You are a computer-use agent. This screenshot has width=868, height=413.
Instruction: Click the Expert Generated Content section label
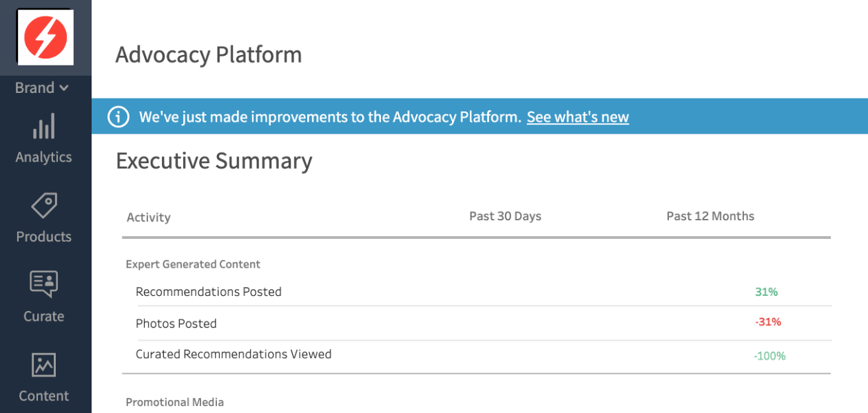coord(194,264)
